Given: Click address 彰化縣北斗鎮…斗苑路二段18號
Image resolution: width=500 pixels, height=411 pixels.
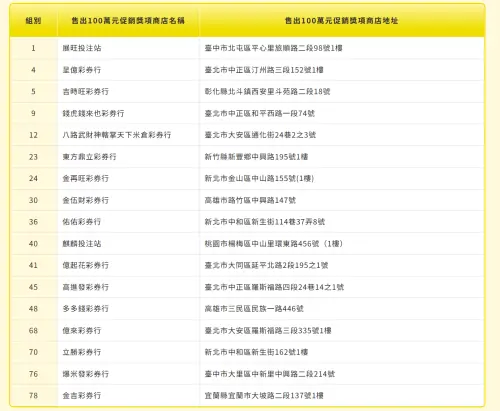Looking at the screenshot, I should [x=267, y=92].
